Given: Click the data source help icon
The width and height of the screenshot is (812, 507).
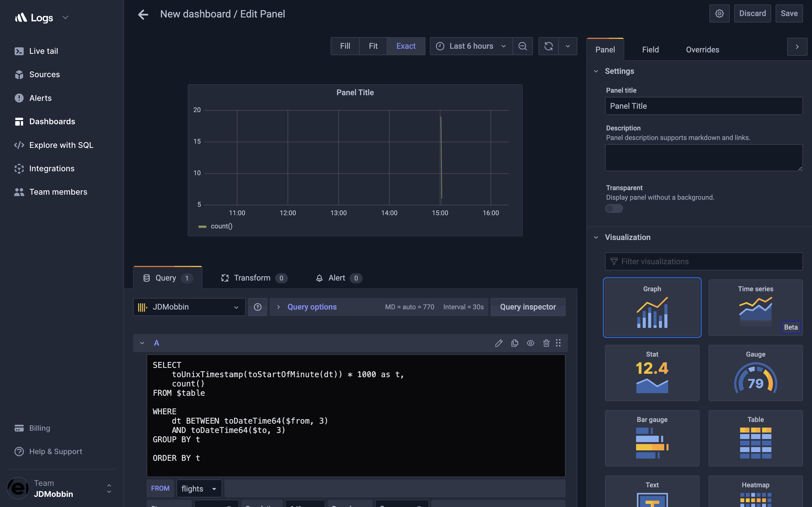Looking at the screenshot, I should pyautogui.click(x=257, y=307).
